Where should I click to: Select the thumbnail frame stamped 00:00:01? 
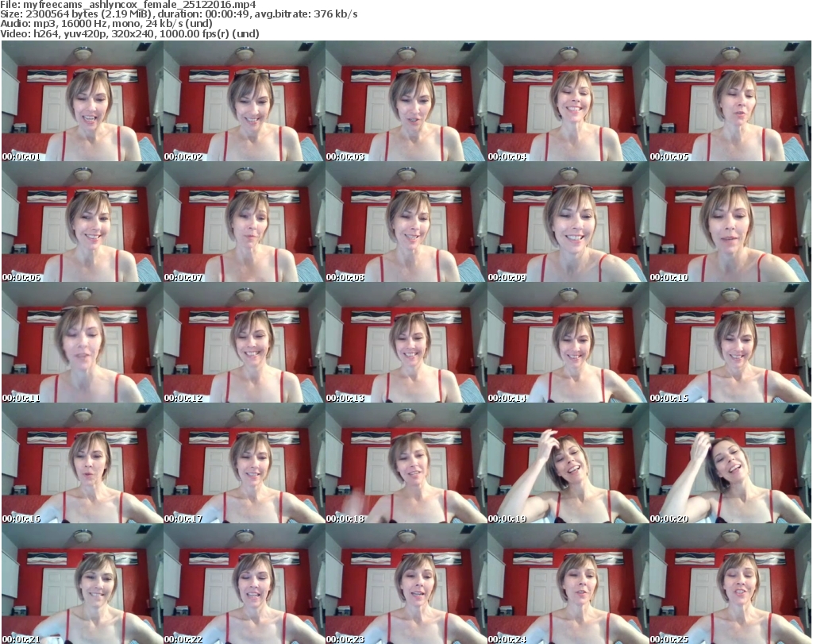[x=82, y=101]
